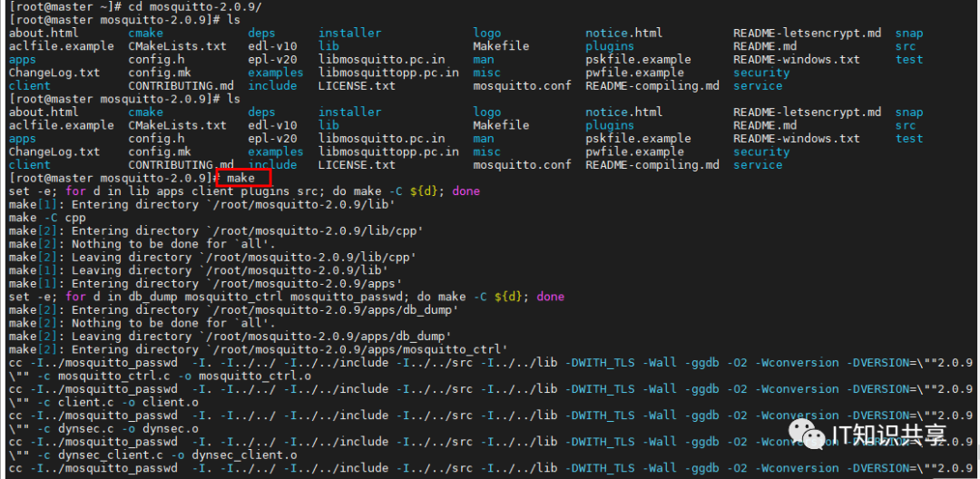Click the 'for d in db_dump mosquitto_ctrl mosquitto_passwd' line
Viewport: 980px width, 479px height.
click(286, 297)
